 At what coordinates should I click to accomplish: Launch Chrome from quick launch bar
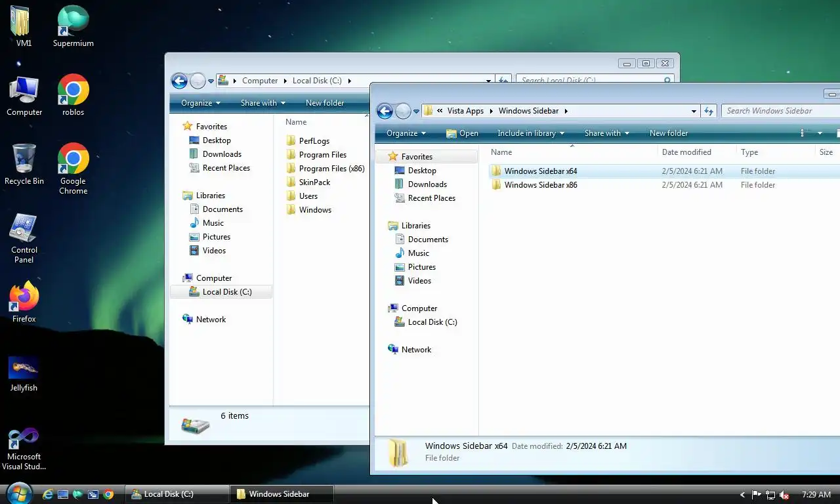[x=108, y=494]
